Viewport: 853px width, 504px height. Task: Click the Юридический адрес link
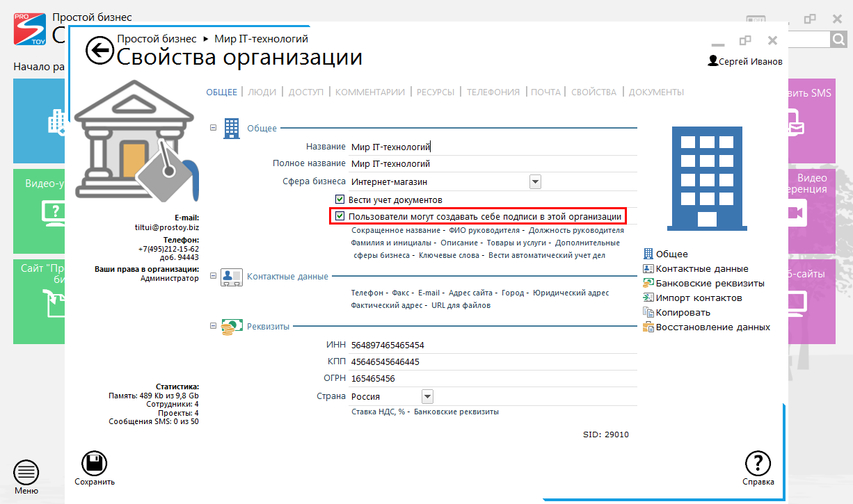(571, 293)
